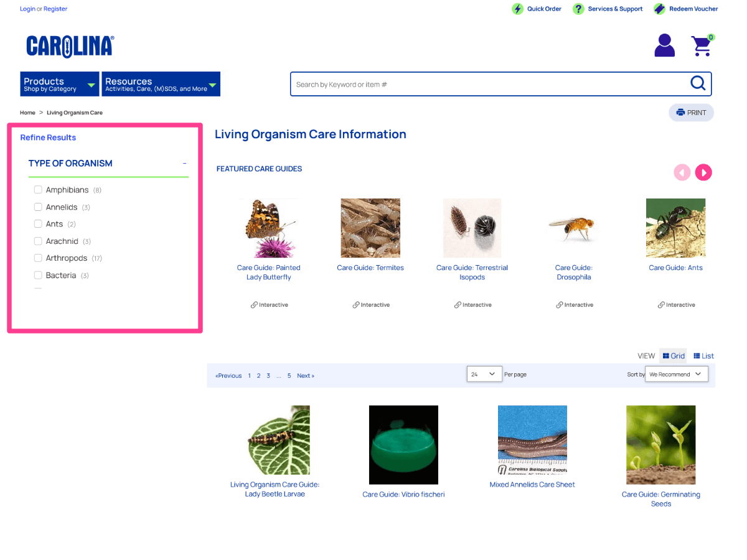Collapse the Type of Organism section

184,164
